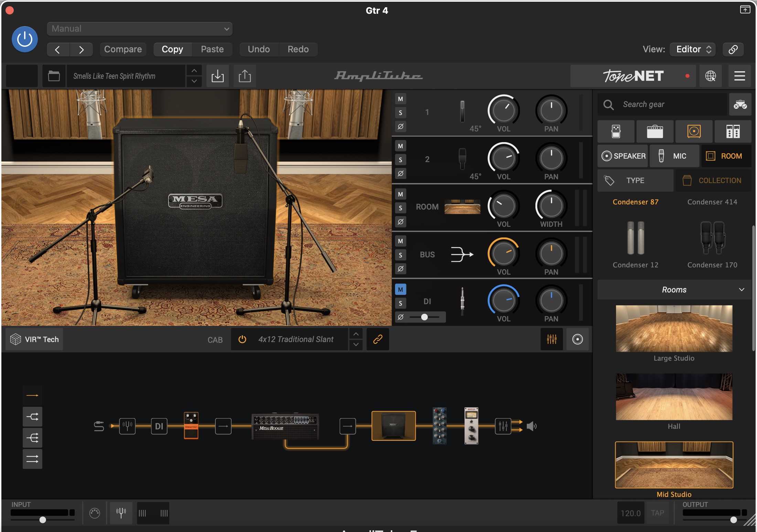Select the TYPE filter tab
The image size is (757, 532).
coord(636,181)
